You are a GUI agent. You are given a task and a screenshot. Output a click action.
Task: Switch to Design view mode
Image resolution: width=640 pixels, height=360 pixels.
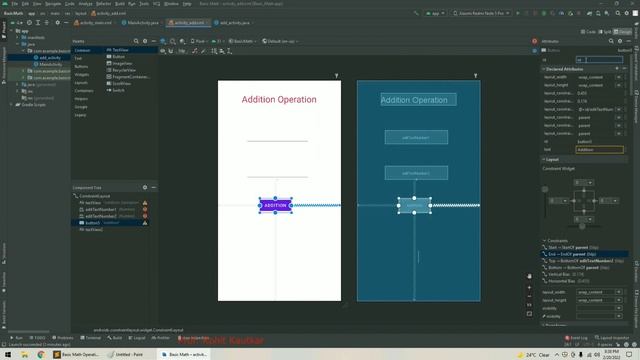click(623, 31)
